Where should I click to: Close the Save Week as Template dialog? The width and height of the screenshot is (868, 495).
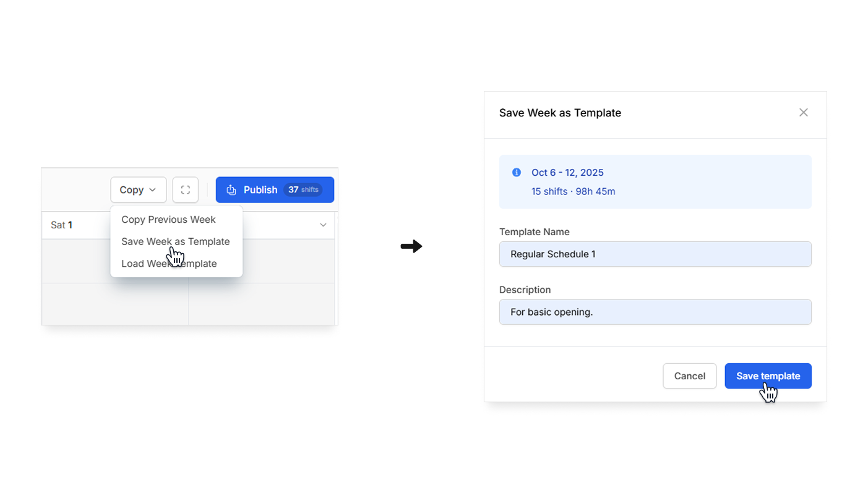[x=803, y=113]
